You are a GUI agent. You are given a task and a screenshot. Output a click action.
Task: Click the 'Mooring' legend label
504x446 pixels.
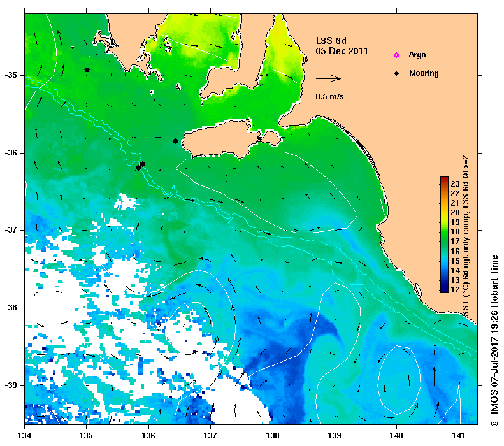pyautogui.click(x=424, y=73)
